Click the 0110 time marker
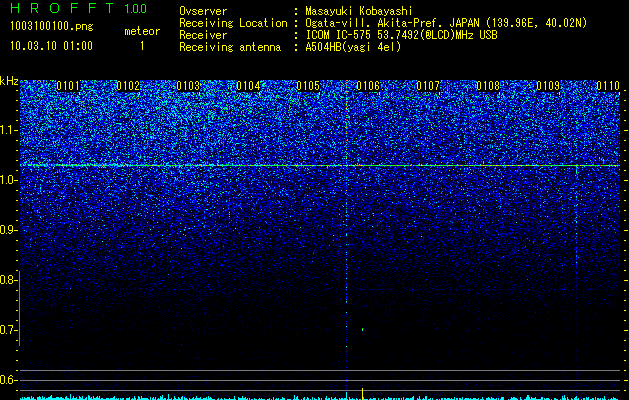The width and height of the screenshot is (629, 400). pyautogui.click(x=608, y=86)
